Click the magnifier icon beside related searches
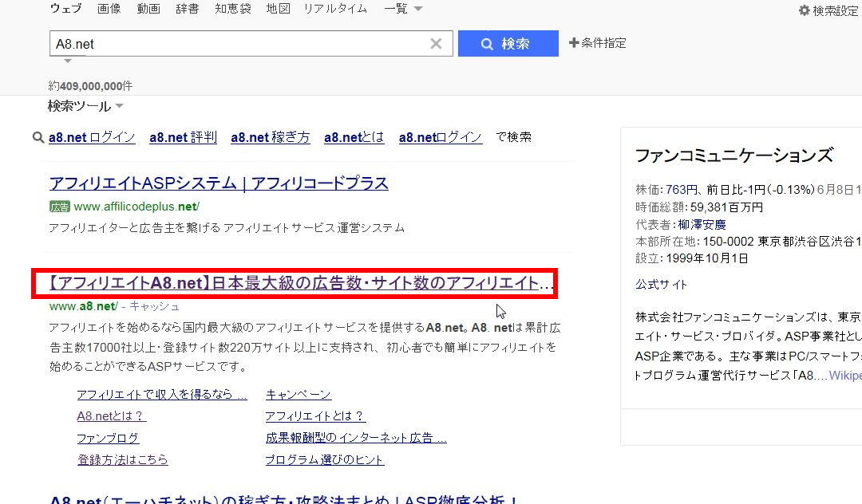Viewport: 862px width, 504px height. (x=38, y=137)
